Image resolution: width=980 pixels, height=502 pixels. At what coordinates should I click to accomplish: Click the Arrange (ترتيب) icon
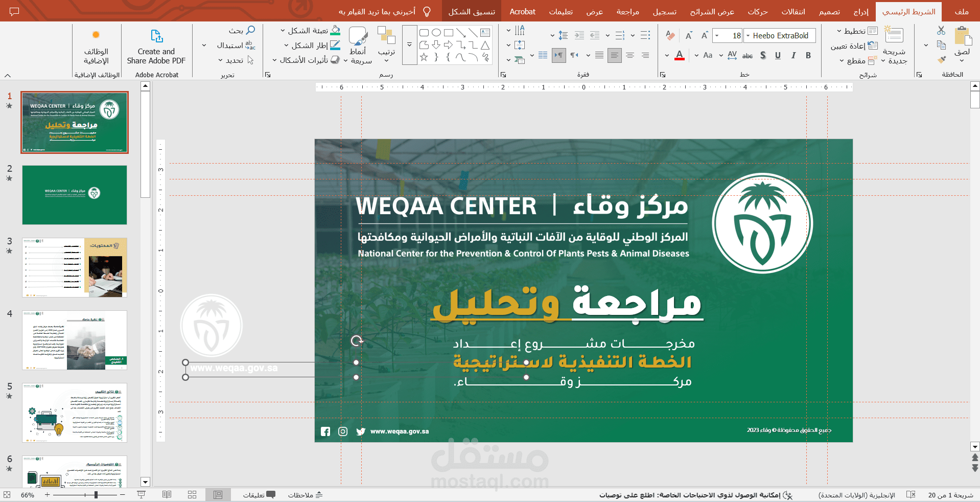point(386,36)
